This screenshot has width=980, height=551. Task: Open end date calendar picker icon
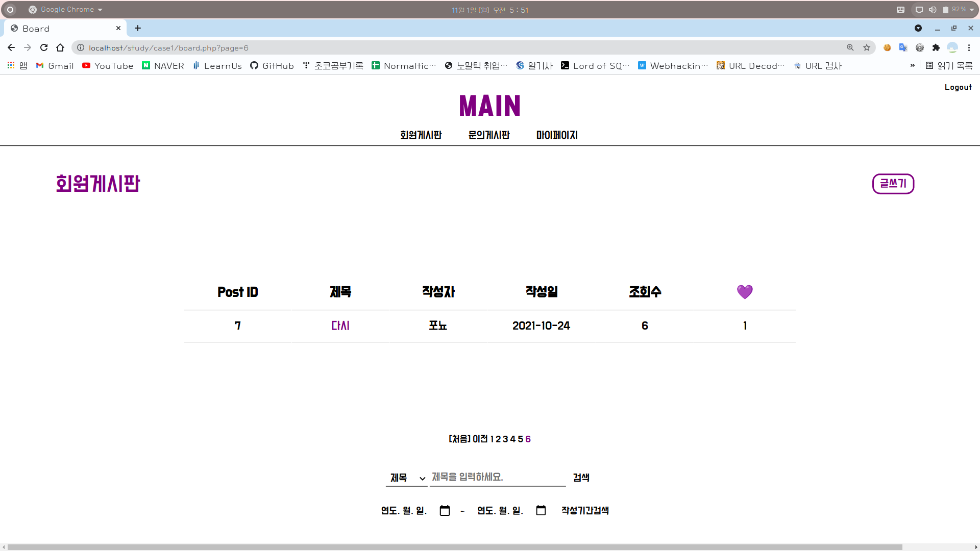(x=541, y=511)
